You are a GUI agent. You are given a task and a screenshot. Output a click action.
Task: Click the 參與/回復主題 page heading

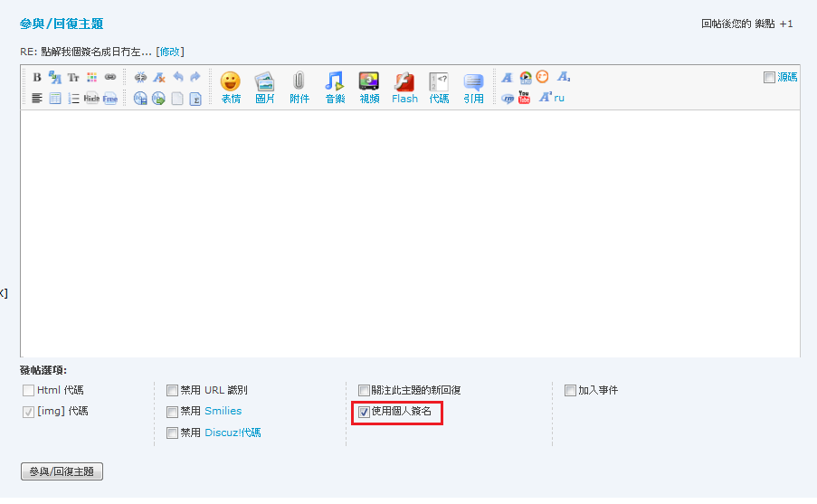pos(61,24)
